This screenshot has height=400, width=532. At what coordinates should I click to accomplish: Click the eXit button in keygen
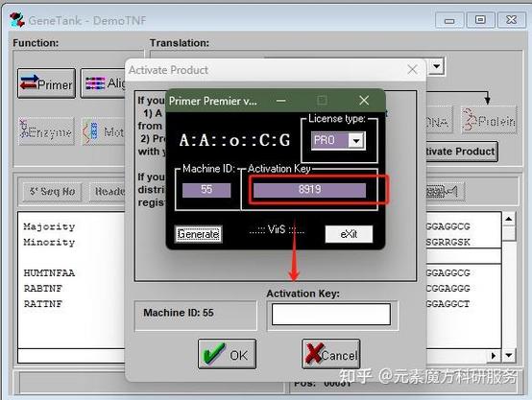coord(349,234)
